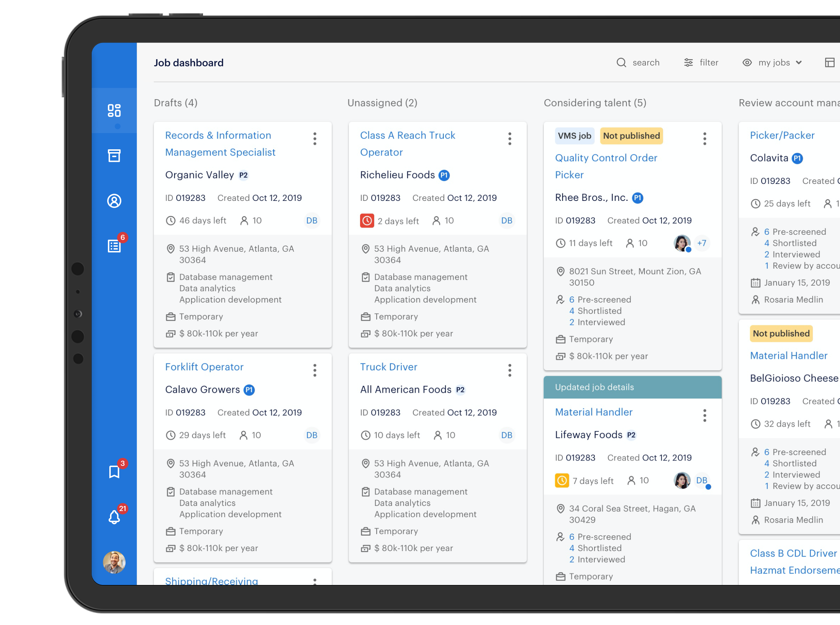Open options menu for Quality Control Order Picker
The height and width of the screenshot is (625, 840).
704,138
